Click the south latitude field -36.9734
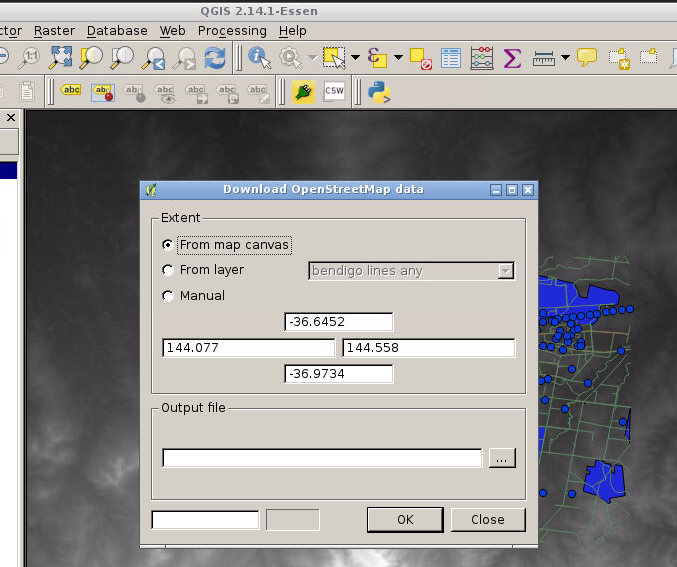 338,374
